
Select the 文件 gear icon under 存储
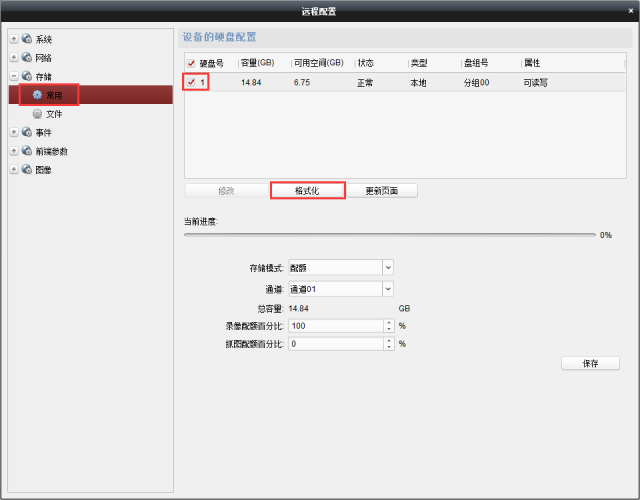click(x=37, y=114)
